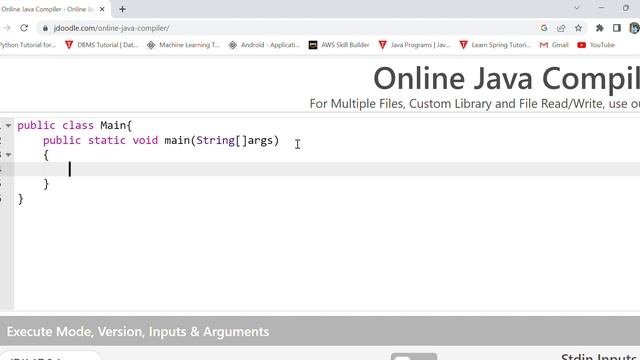
Task: Open the Gmail bookmark
Action: pyautogui.click(x=554, y=45)
